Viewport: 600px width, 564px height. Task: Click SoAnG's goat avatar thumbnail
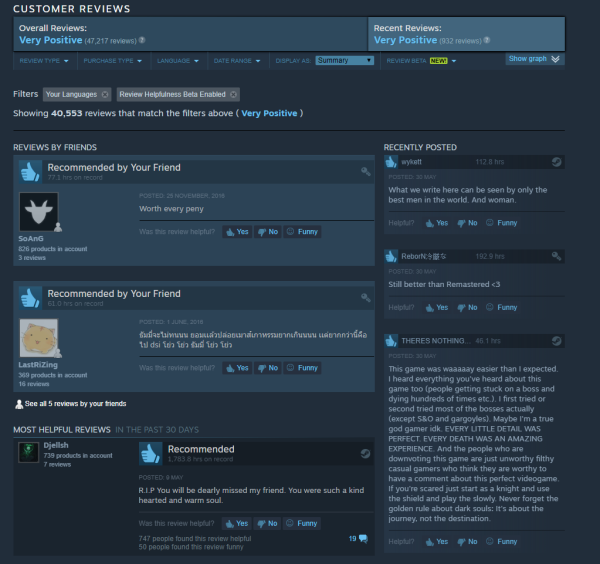(x=39, y=212)
